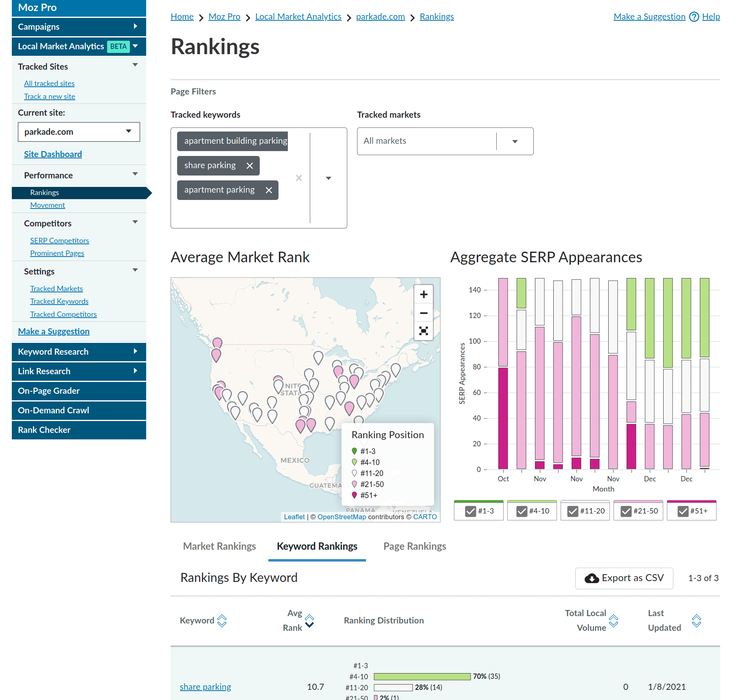Remove the apartment parking keyword chip
The height and width of the screenshot is (700, 754).
pos(269,190)
